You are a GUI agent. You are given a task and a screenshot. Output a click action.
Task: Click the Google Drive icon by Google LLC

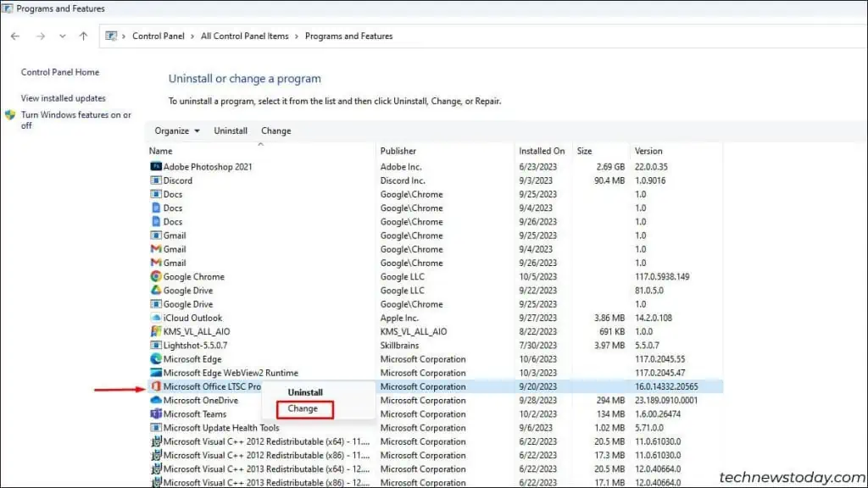click(x=156, y=290)
